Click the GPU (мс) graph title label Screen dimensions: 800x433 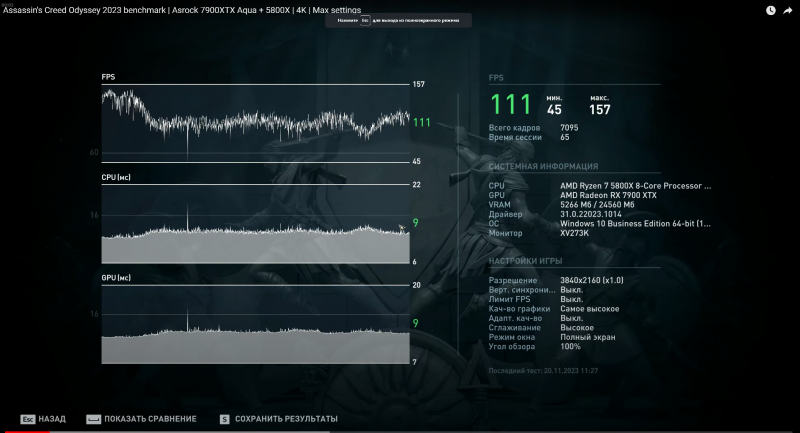(116, 278)
